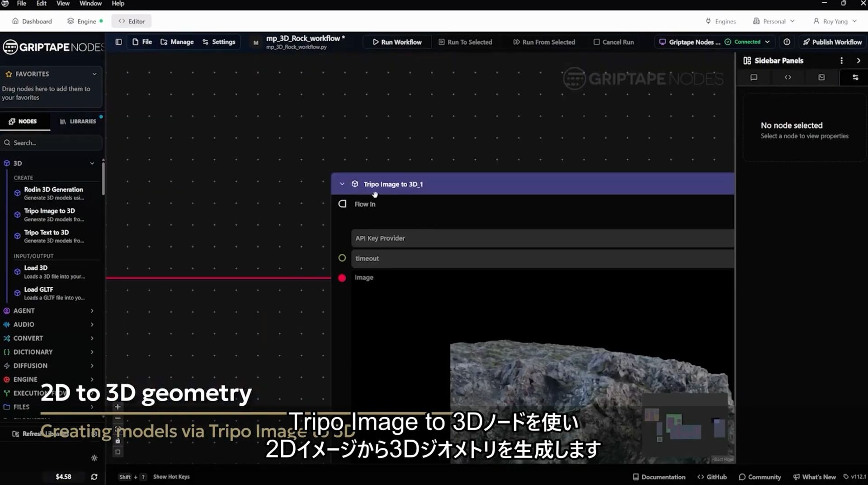Click the credits refresh icon
Image resolution: width=868 pixels, height=485 pixels.
pyautogui.click(x=94, y=477)
